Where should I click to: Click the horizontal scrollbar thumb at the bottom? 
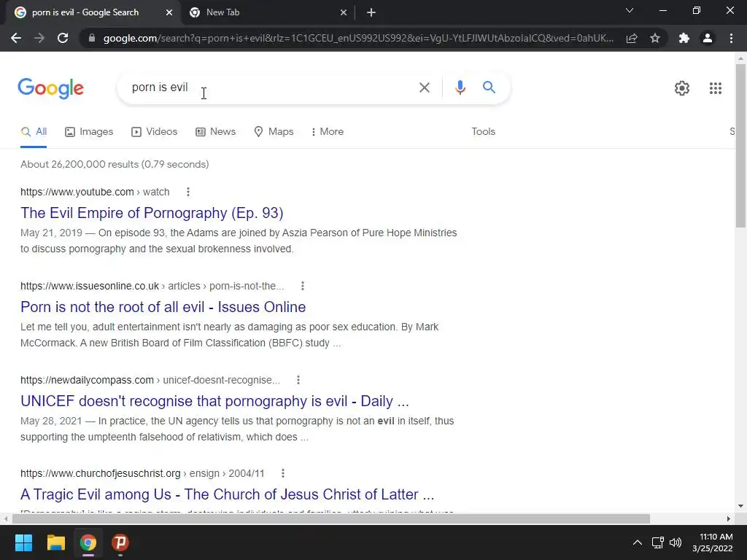[330, 518]
